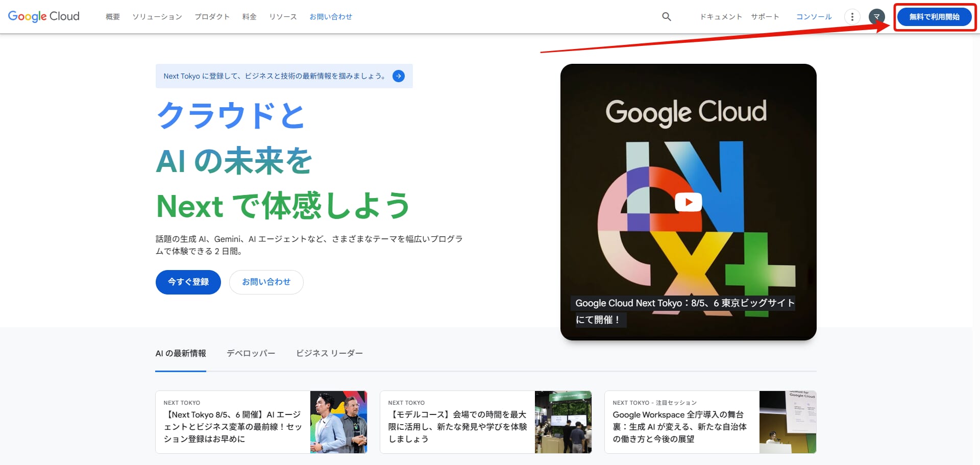
Task: Open the ソリューション menu
Action: pyautogui.click(x=157, y=17)
